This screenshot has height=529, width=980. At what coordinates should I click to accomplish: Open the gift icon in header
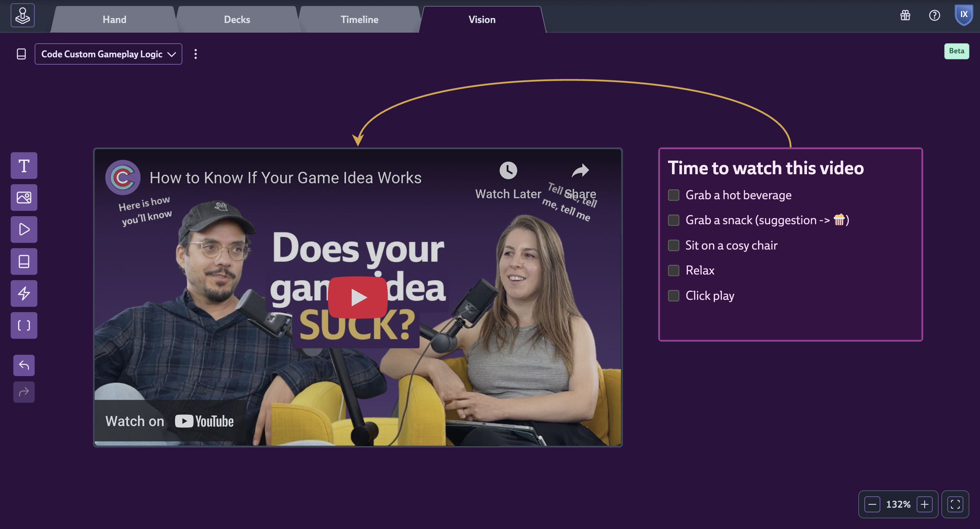[905, 15]
